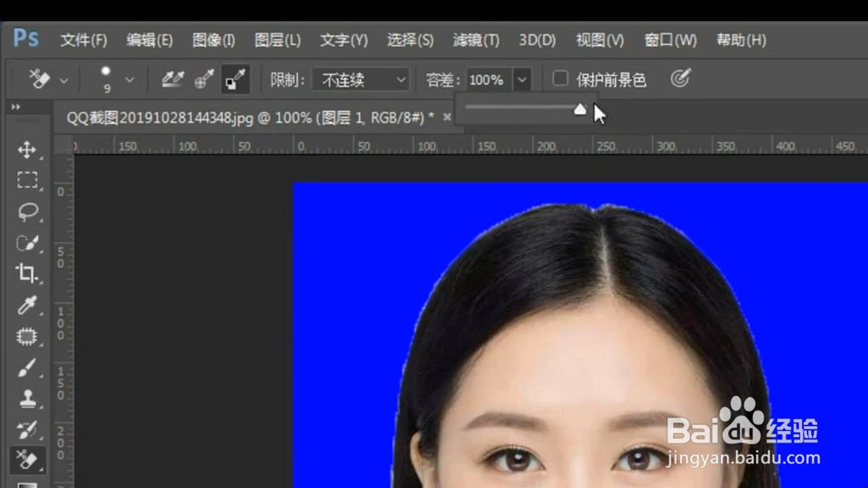Click the Sampling: Continuous button
868x488 pixels.
(x=172, y=78)
